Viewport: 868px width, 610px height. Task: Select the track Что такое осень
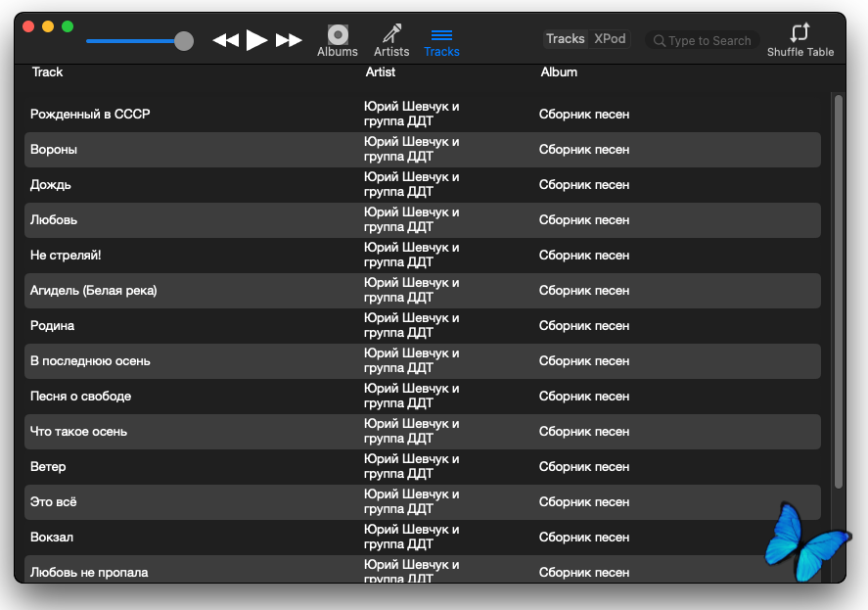pos(79,432)
